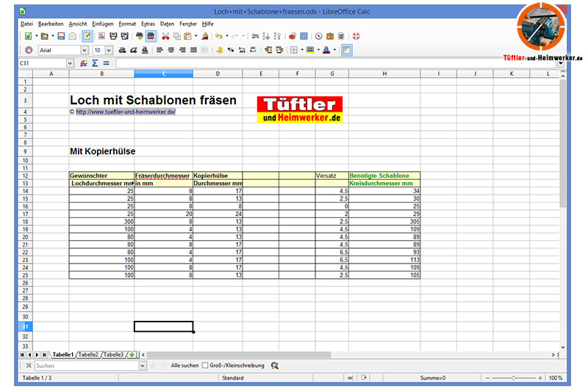Viewport: 588px width, 392px height.
Task: Open the Name Box C31 dropdown
Action: tap(69, 63)
